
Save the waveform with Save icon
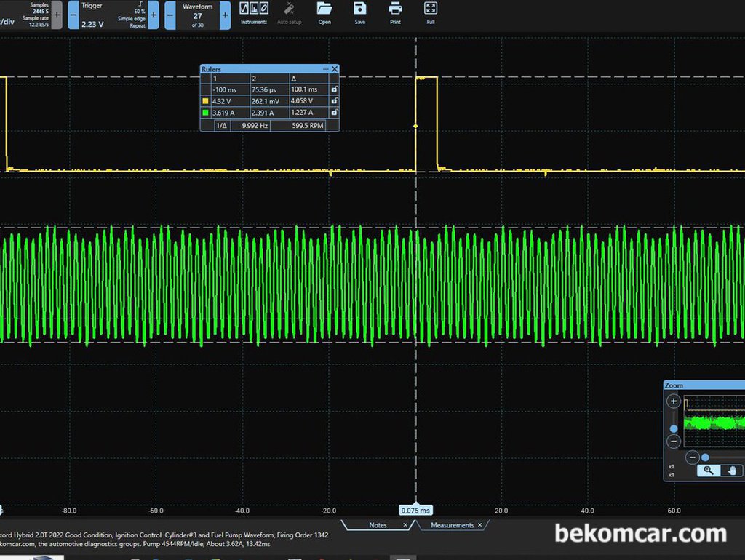point(359,13)
